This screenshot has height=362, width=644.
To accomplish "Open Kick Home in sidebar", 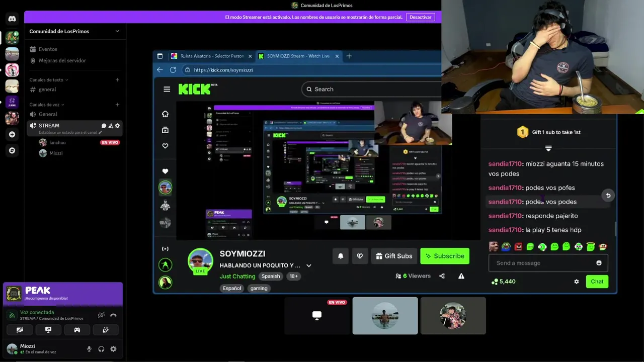I will (165, 114).
